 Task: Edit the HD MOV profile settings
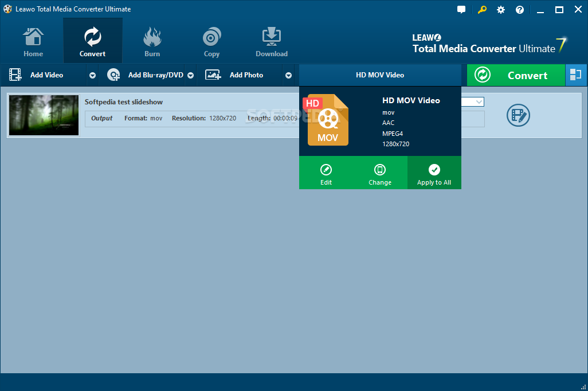[x=326, y=173]
